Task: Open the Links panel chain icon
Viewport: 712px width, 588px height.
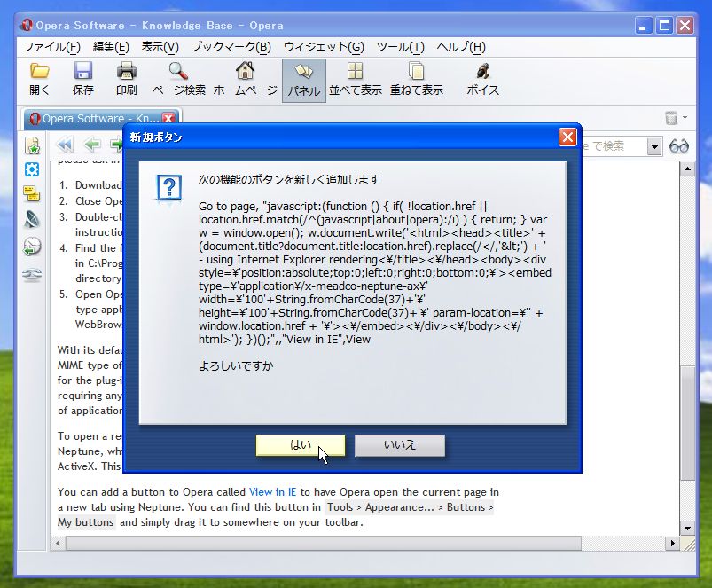Action: coord(32,274)
